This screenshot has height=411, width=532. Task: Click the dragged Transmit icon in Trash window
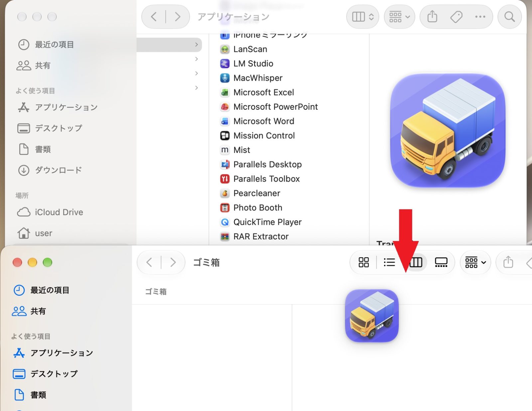click(x=372, y=316)
